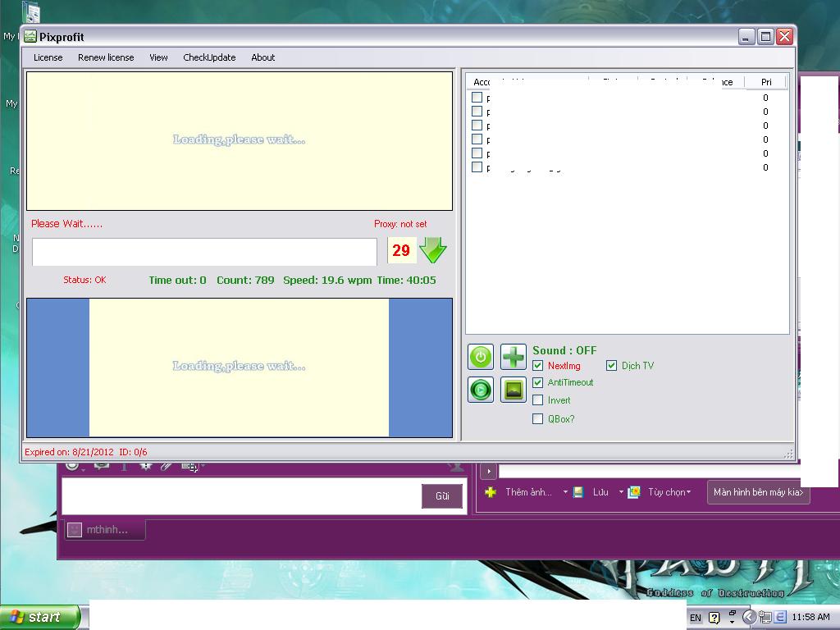
Task: Click the Status: OK text
Action: 84,280
